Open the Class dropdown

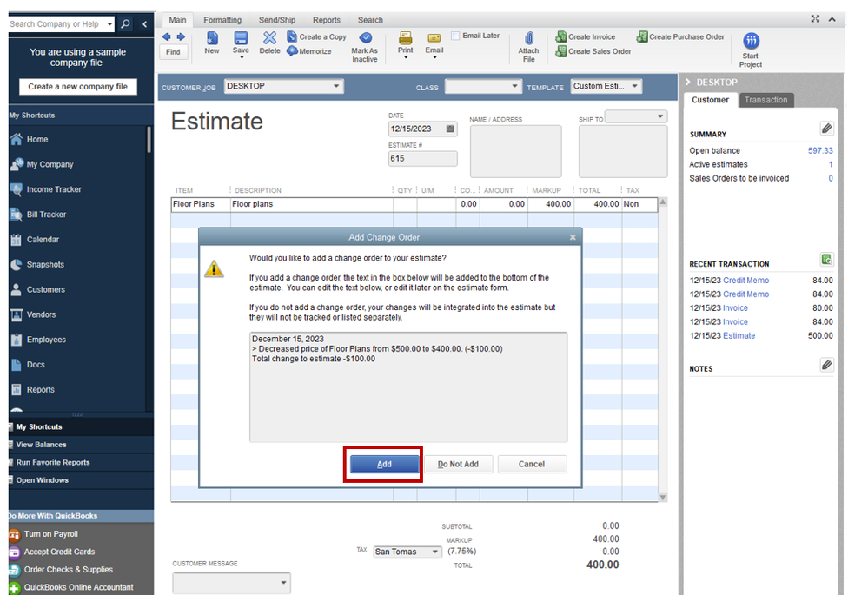pos(514,86)
